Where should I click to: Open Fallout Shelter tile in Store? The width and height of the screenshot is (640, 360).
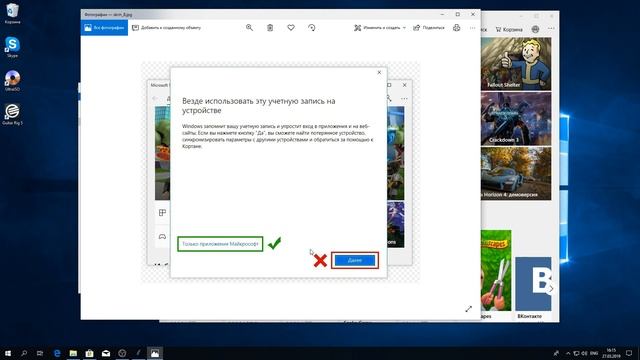[516, 64]
